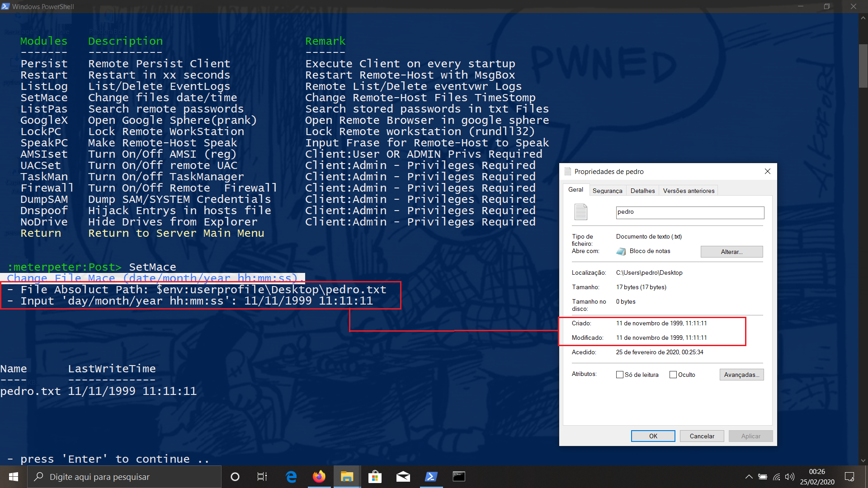The image size is (868, 488).
Task: Click the taskbar search box
Action: point(124,477)
